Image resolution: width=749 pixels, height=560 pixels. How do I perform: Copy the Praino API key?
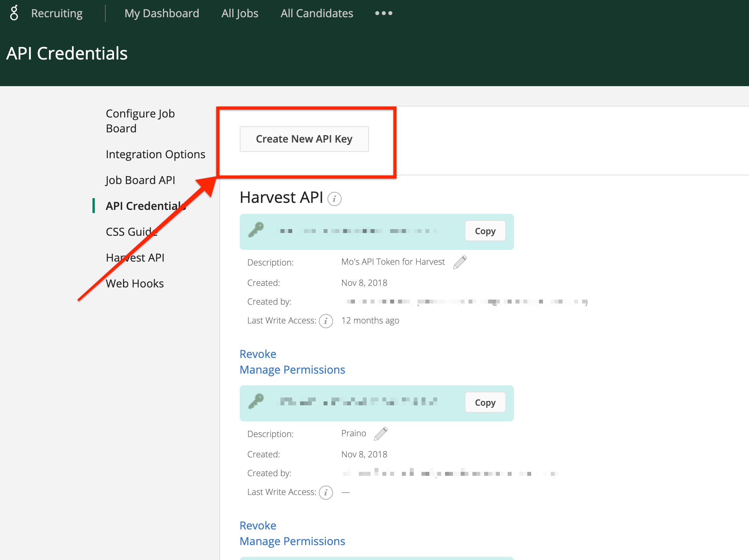tap(485, 403)
